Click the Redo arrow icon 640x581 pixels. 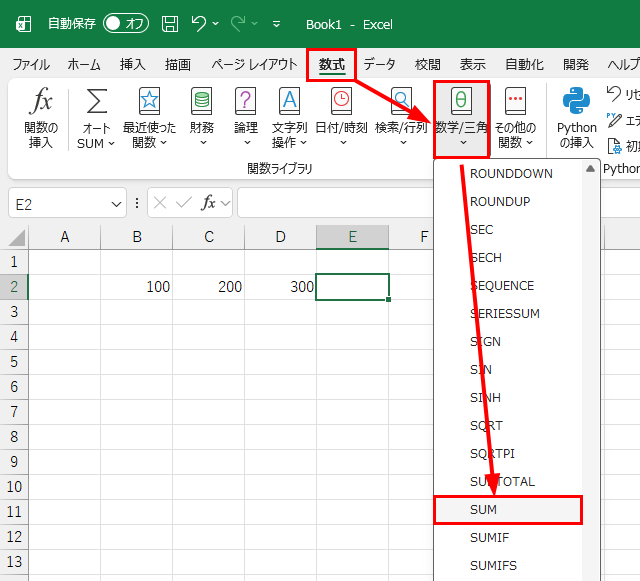pos(238,24)
